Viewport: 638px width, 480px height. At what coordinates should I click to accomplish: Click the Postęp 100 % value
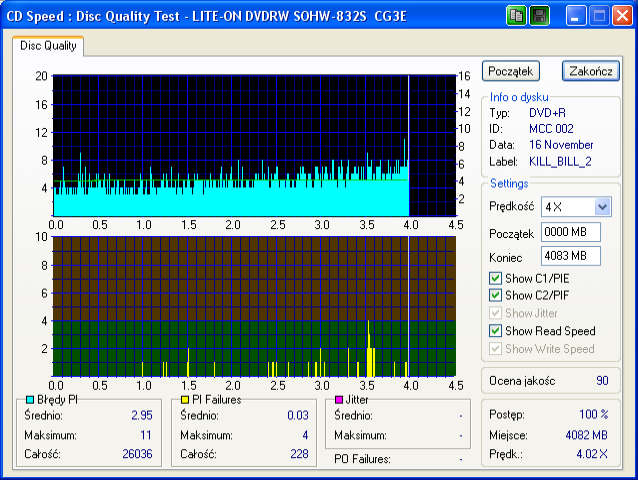pos(594,415)
